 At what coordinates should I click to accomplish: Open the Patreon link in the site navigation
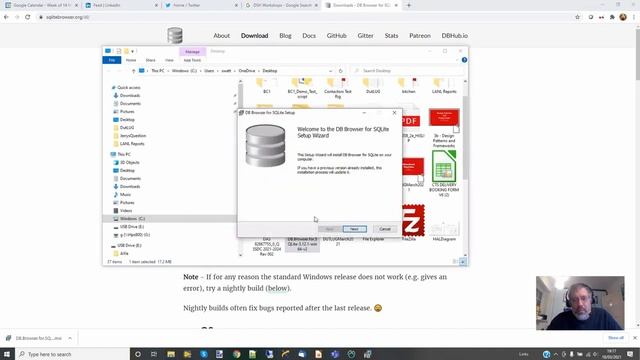coord(420,36)
